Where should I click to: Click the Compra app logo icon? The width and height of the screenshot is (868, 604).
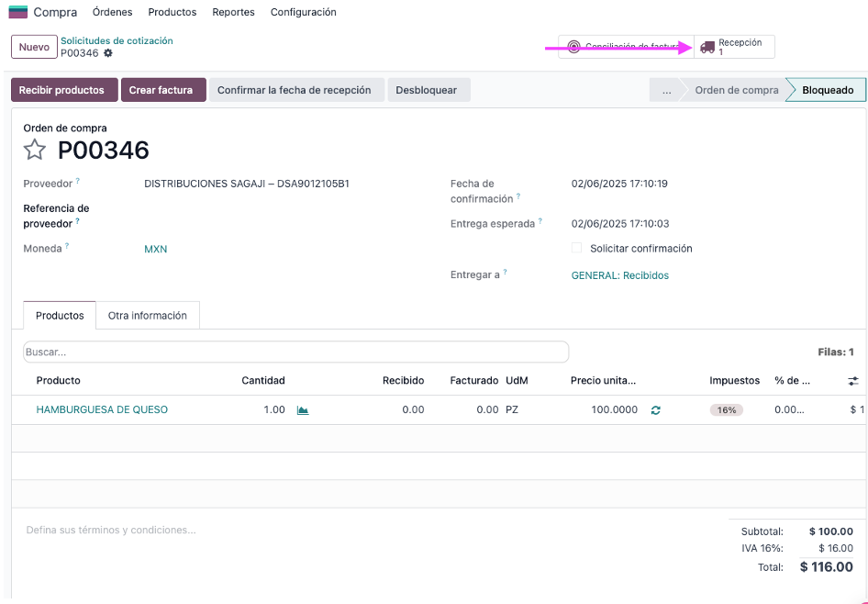coord(18,12)
